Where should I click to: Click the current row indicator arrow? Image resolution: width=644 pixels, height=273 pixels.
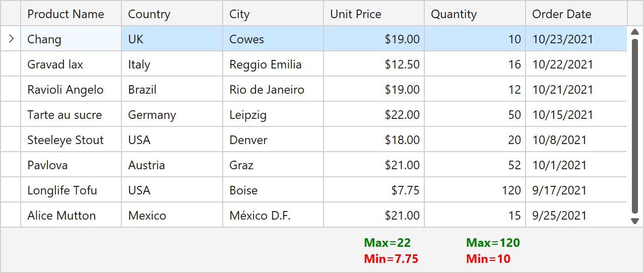point(11,39)
